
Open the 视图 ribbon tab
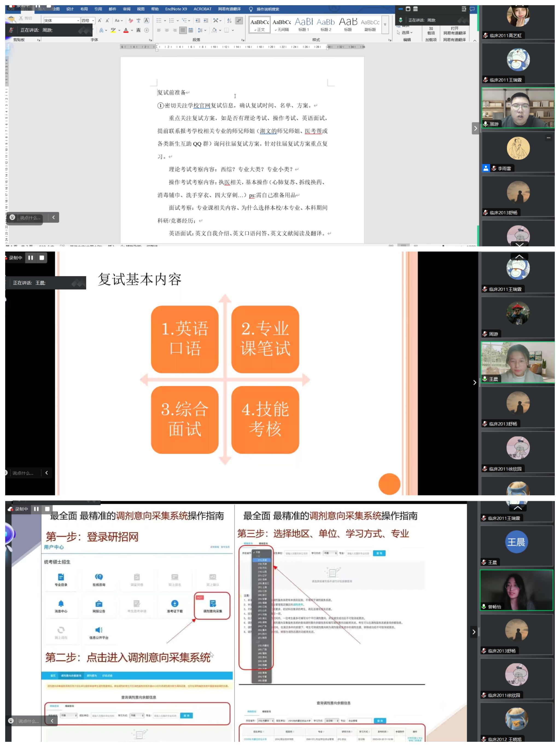pos(141,9)
